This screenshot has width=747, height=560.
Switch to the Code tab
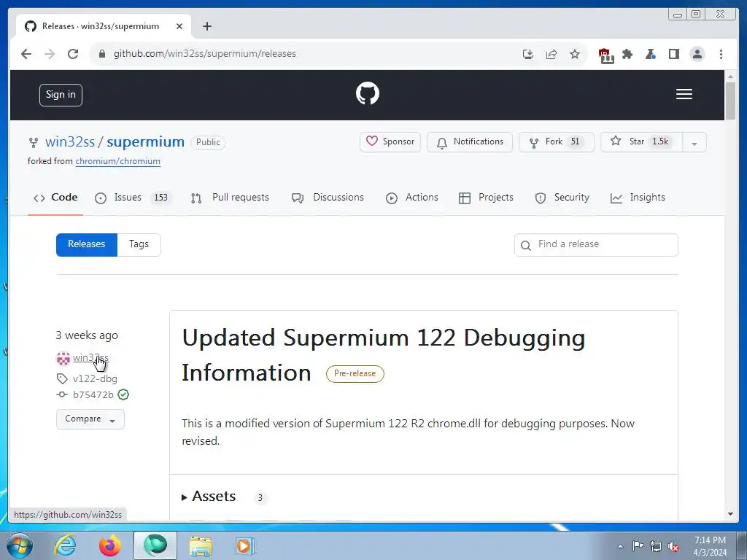pyautogui.click(x=55, y=197)
